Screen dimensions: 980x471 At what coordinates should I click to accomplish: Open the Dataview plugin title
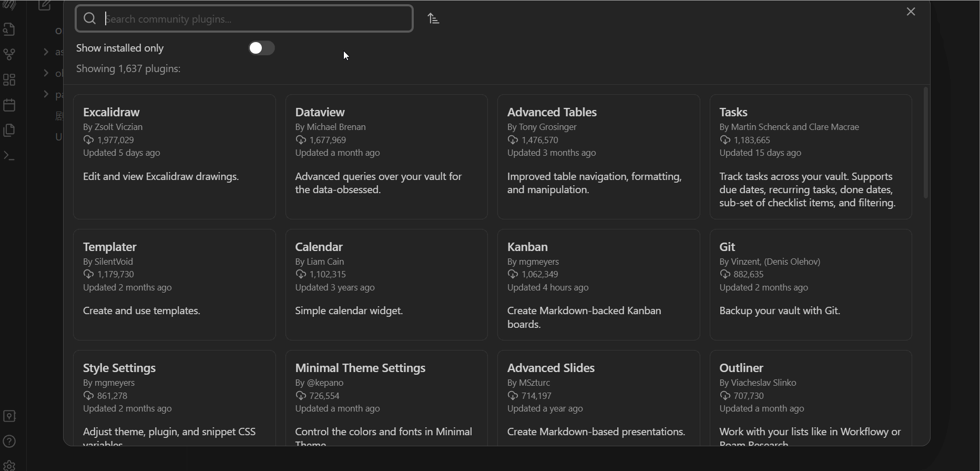coord(320,112)
